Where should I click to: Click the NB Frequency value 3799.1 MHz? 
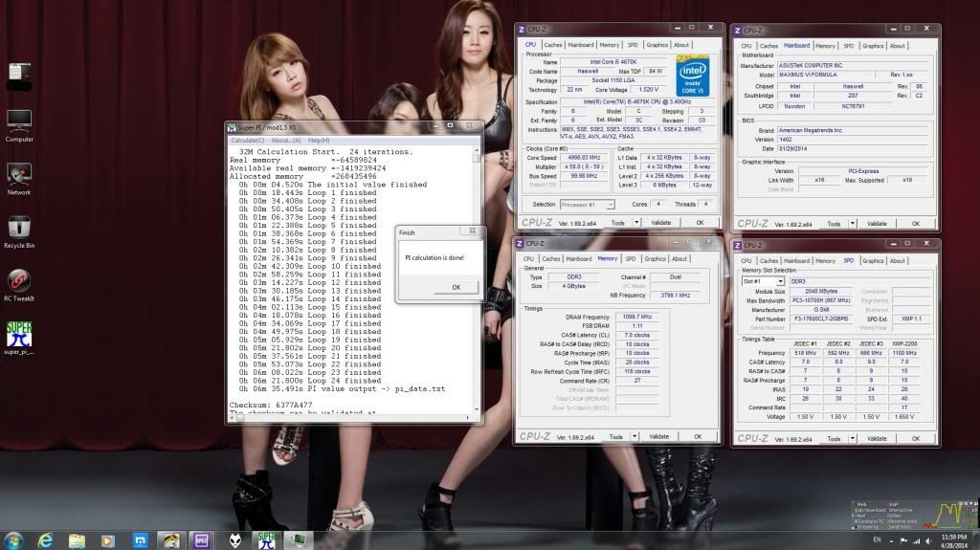tap(675, 295)
